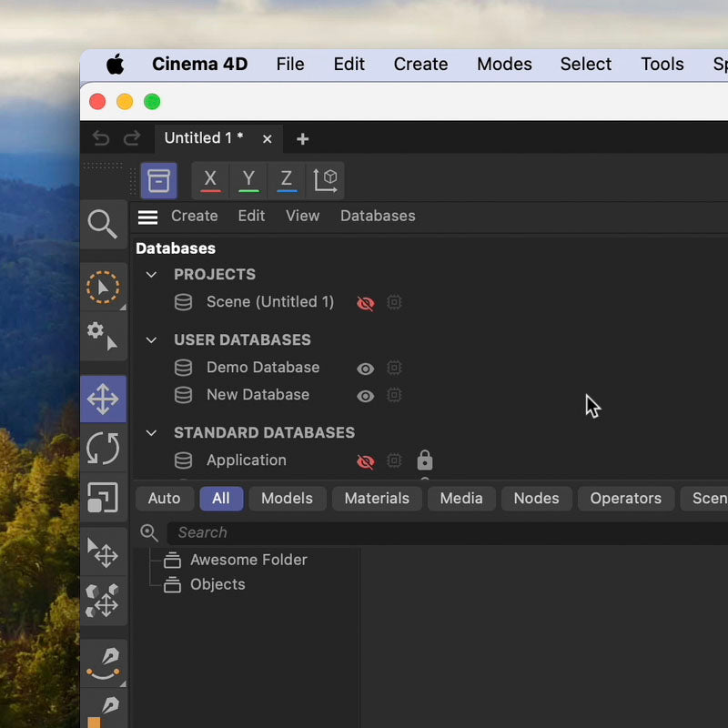The width and height of the screenshot is (728, 728).
Task: Show the Scene (Untitled 1) database
Action: [366, 303]
